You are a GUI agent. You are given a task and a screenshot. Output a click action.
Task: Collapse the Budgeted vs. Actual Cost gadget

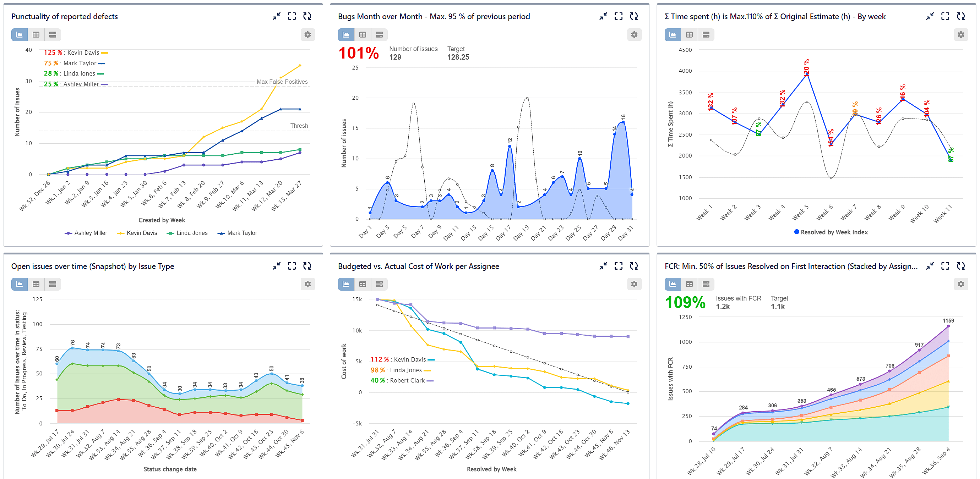point(603,266)
